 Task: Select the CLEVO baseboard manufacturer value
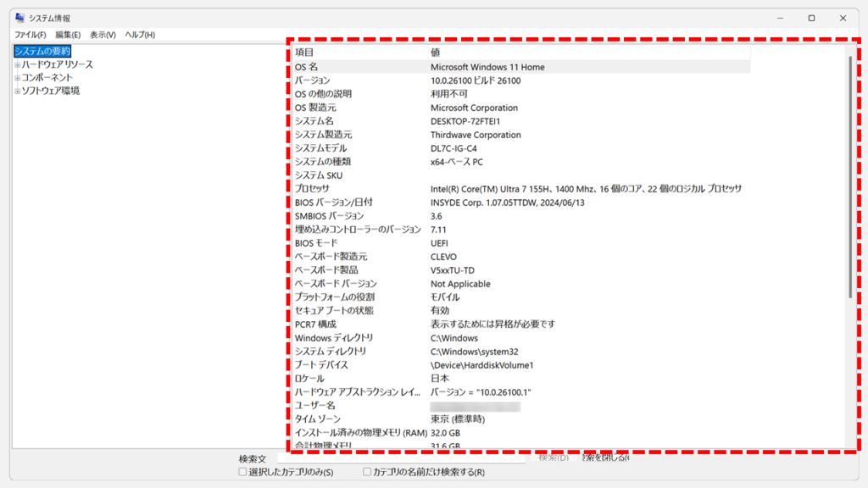pos(443,257)
